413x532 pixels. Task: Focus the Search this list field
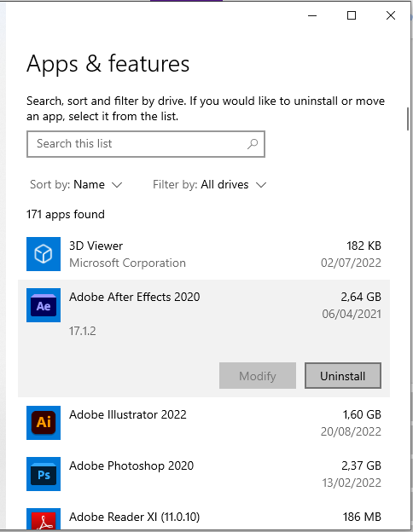(x=146, y=144)
